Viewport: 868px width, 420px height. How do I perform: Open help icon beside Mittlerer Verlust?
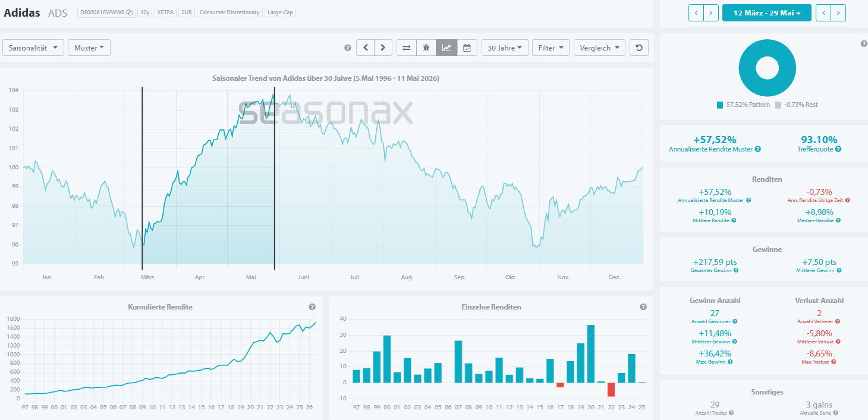coord(838,342)
